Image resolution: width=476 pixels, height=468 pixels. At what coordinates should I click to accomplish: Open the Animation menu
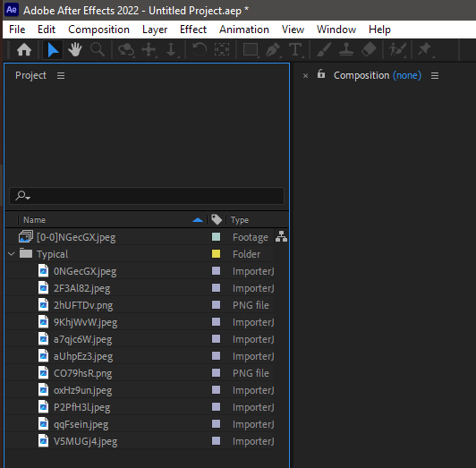pyautogui.click(x=244, y=30)
